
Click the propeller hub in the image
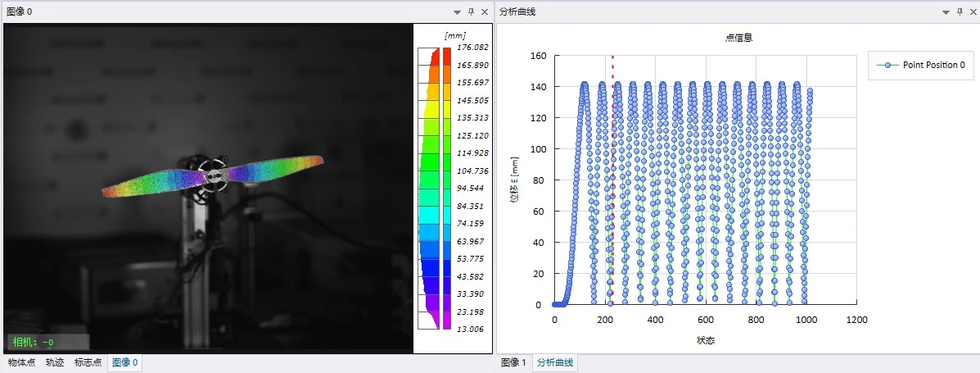coord(215,175)
